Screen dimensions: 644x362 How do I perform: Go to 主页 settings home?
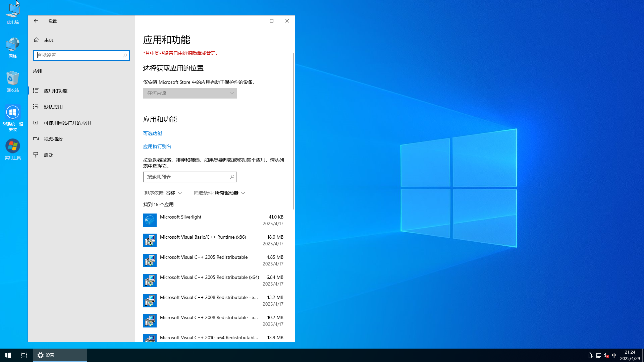pyautogui.click(x=82, y=40)
